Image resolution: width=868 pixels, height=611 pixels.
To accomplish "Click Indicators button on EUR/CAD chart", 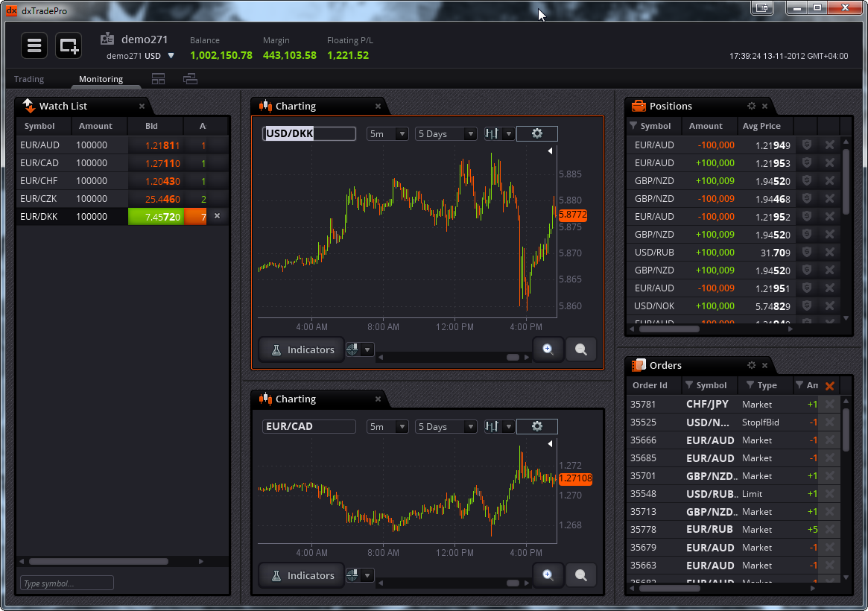I will coord(302,575).
